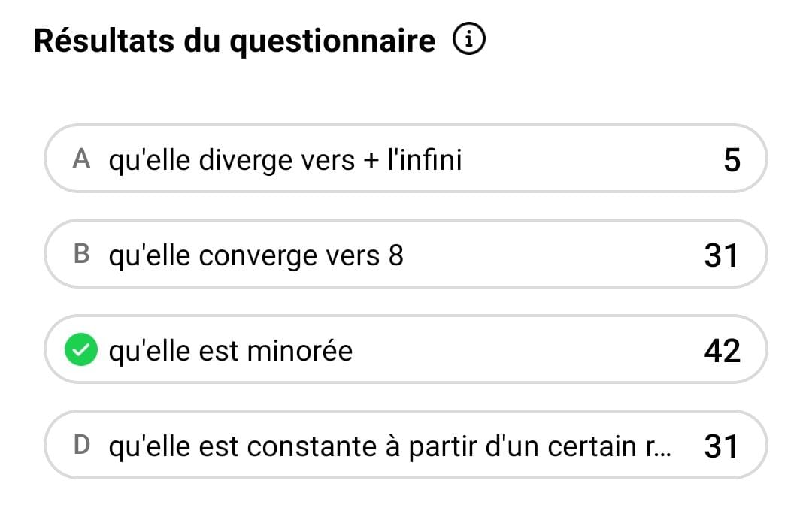Click the vote count 31 on option B
This screenshot has width=812, height=529.
pos(721,255)
